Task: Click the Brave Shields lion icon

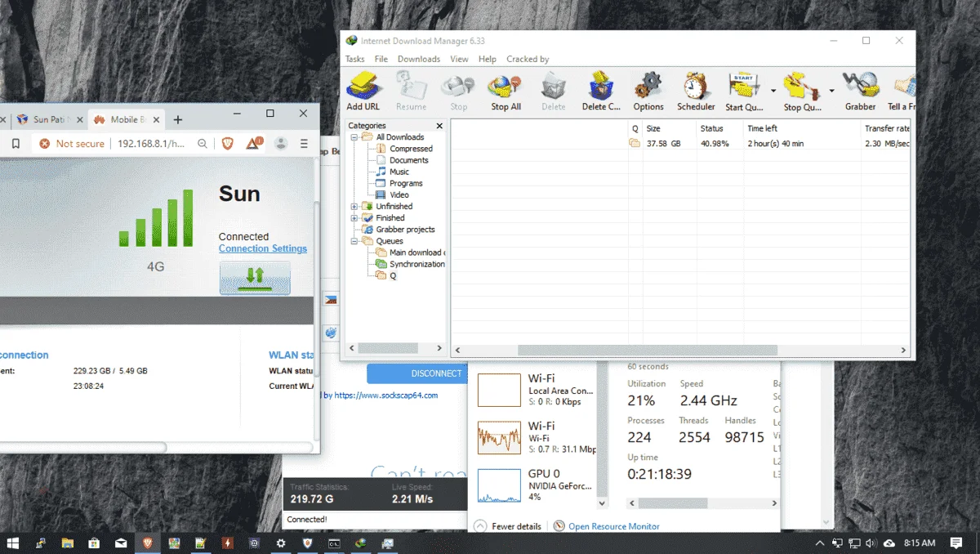Action: coord(228,143)
